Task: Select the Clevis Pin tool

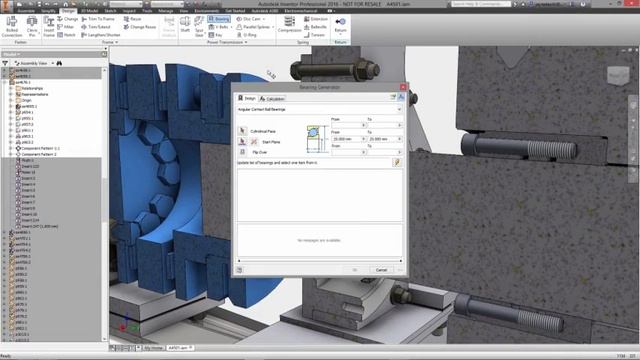Action: pyautogui.click(x=32, y=27)
